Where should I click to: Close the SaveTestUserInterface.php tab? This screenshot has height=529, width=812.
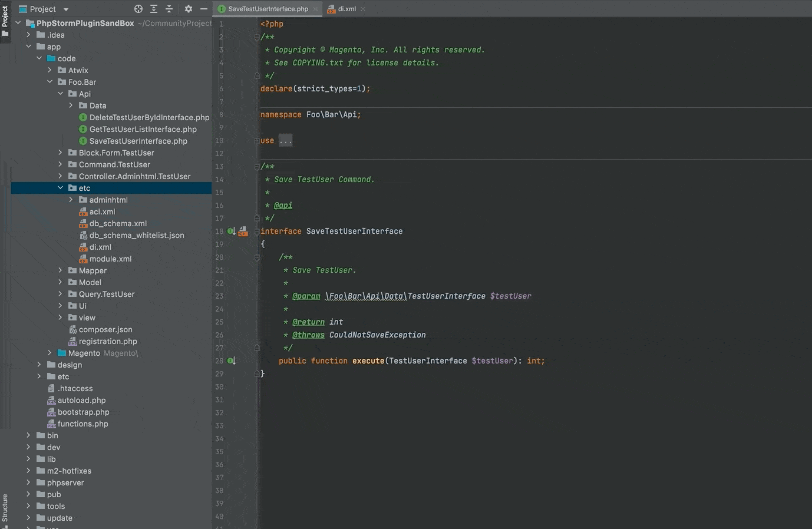click(x=316, y=9)
